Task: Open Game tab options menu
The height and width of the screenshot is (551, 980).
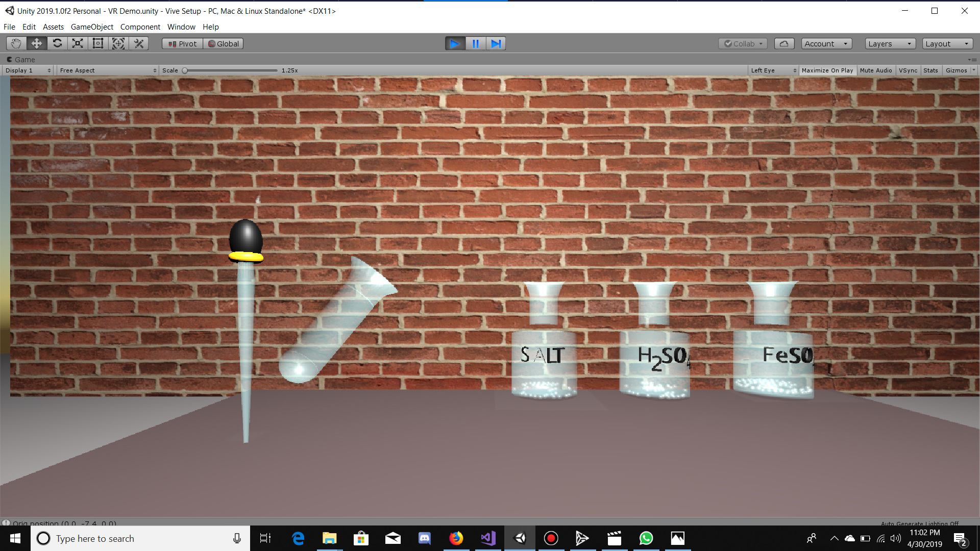Action: coord(972,60)
